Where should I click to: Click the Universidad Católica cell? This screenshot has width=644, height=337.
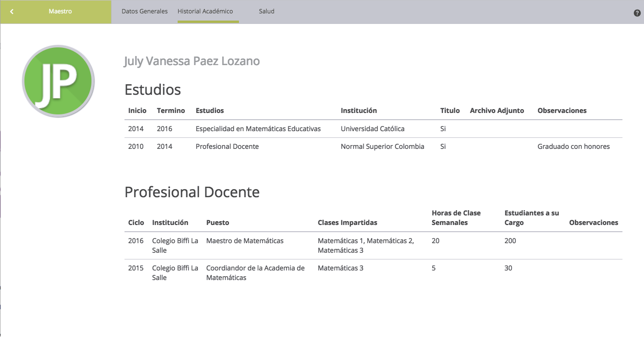coord(373,129)
